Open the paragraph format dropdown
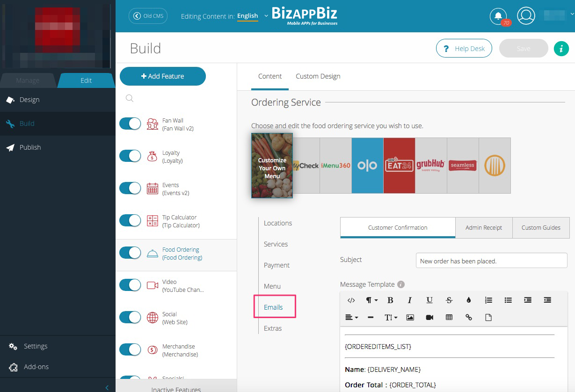Image resolution: width=575 pixels, height=392 pixels. [x=371, y=300]
